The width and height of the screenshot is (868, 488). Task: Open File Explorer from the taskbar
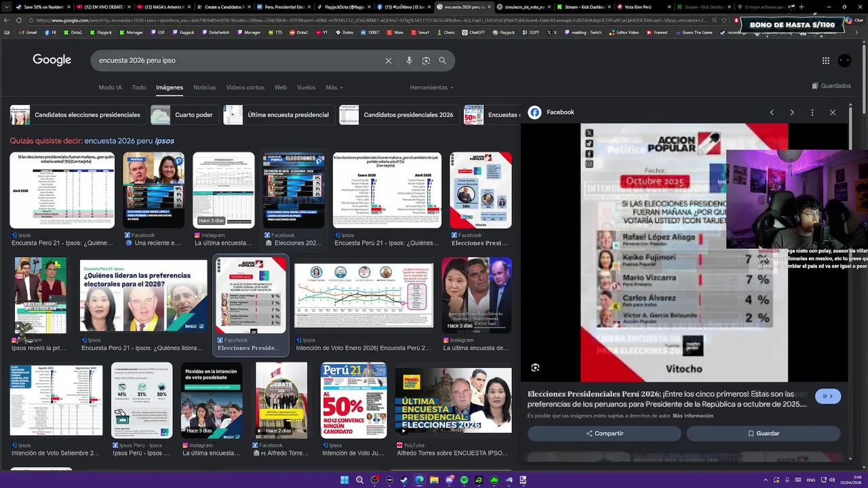[434, 480]
